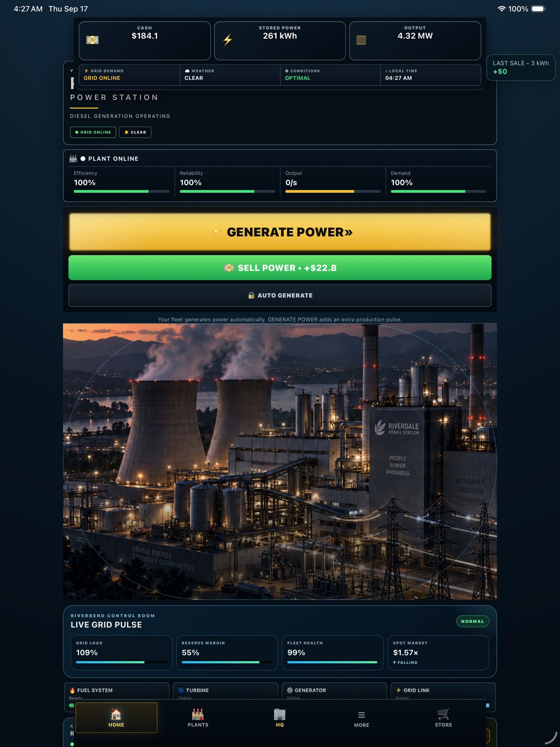560x747 pixels.
Task: Tap the Output rate progress bar
Action: [333, 191]
